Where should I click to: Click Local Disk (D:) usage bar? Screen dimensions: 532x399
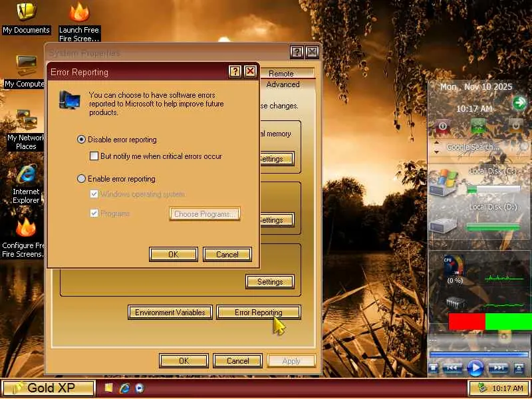click(x=493, y=227)
